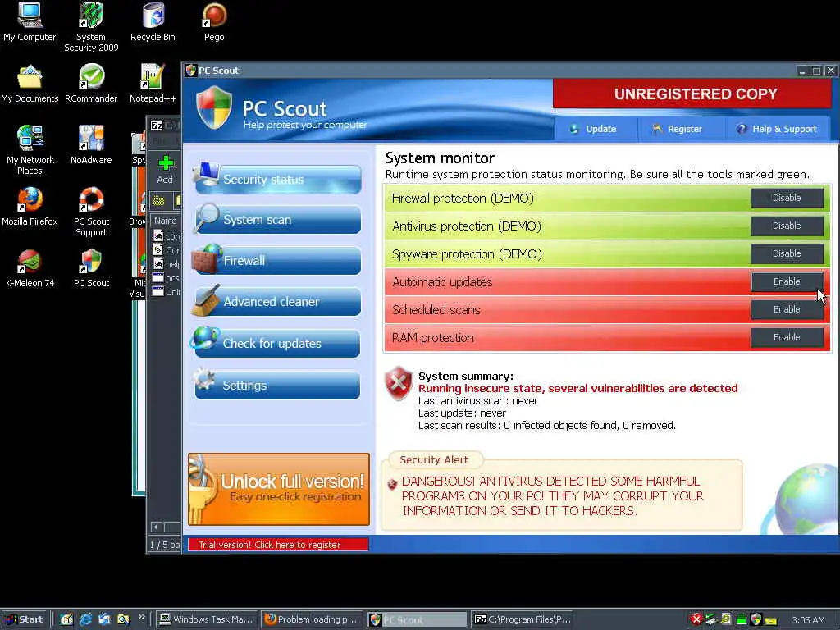Click the PC Scout shield tray icon
The width and height of the screenshot is (840, 630).
click(x=756, y=619)
